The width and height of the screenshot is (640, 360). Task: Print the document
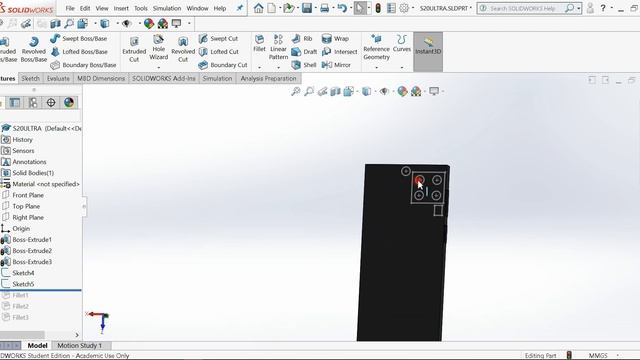(x=324, y=8)
